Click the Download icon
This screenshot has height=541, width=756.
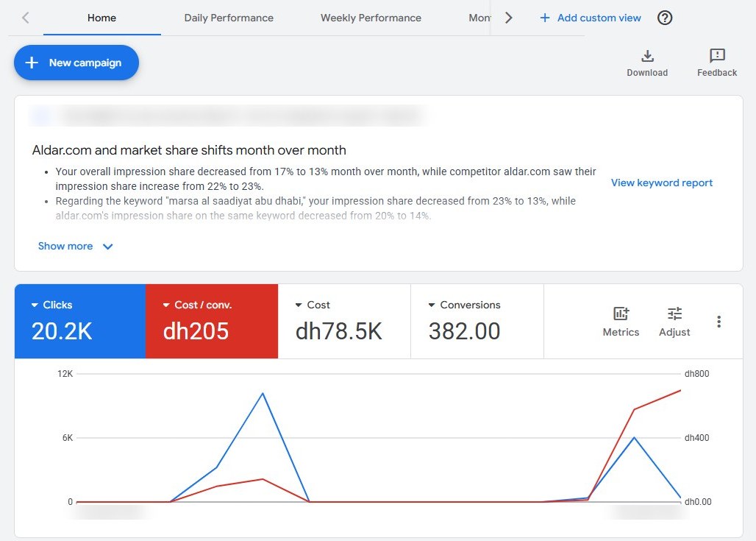point(647,56)
